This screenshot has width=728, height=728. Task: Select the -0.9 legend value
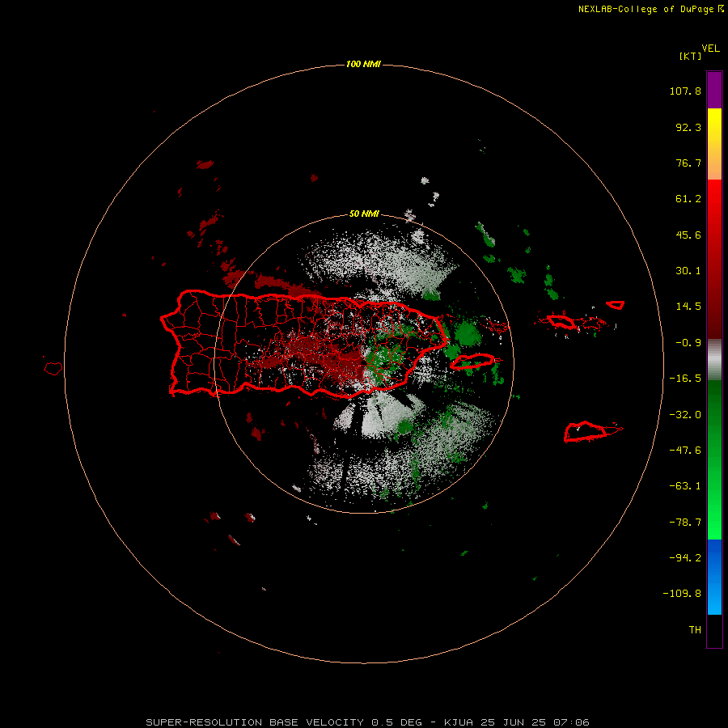(688, 343)
